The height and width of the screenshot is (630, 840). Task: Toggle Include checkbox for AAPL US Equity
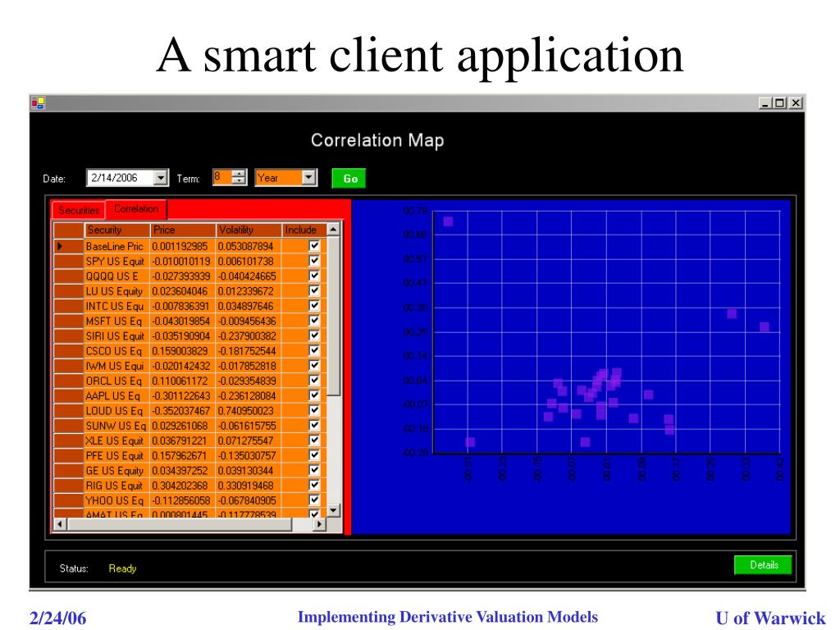click(x=314, y=395)
